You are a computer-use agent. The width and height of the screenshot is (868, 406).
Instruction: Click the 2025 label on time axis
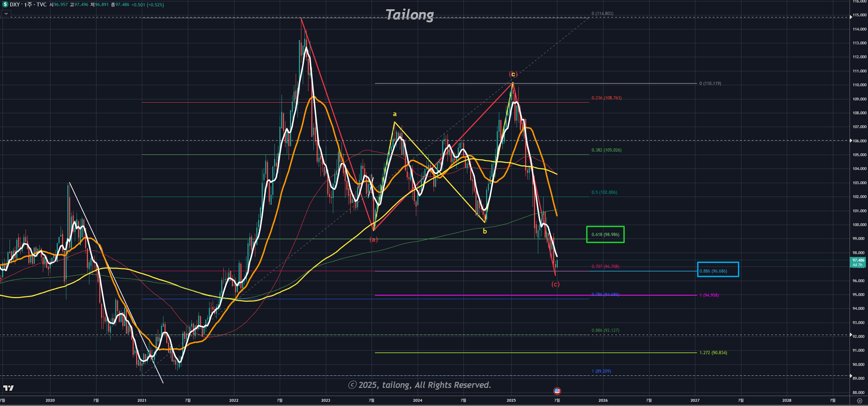pos(511,400)
